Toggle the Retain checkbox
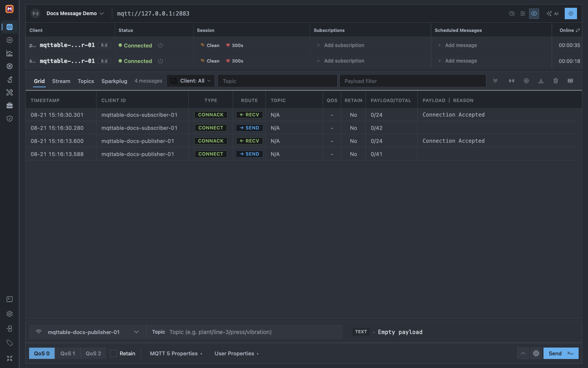Screen dimensions: 588x368 [x=114, y=353]
